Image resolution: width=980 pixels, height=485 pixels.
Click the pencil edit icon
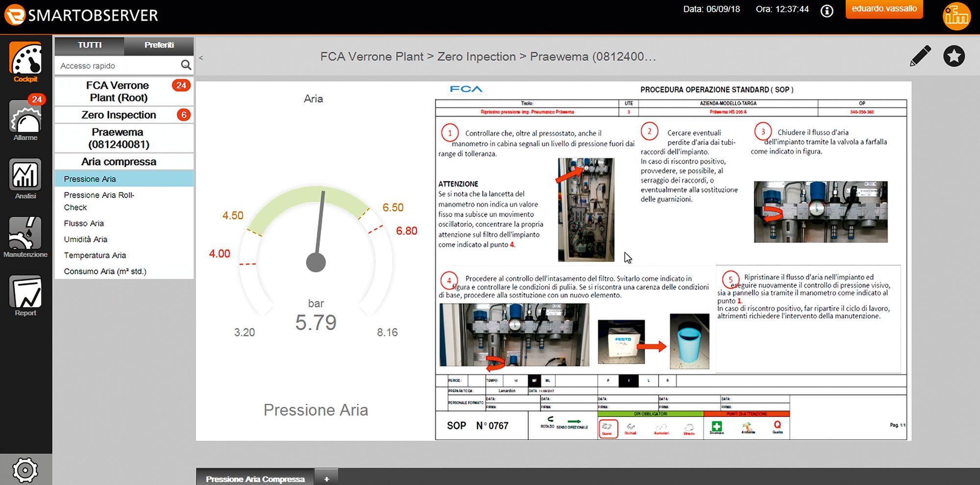click(x=920, y=56)
